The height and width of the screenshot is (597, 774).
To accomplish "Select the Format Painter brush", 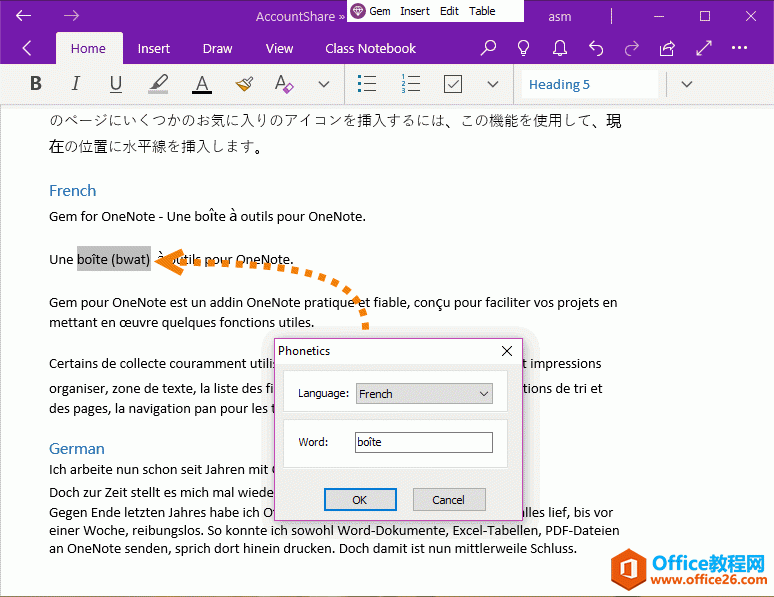I will tap(244, 84).
